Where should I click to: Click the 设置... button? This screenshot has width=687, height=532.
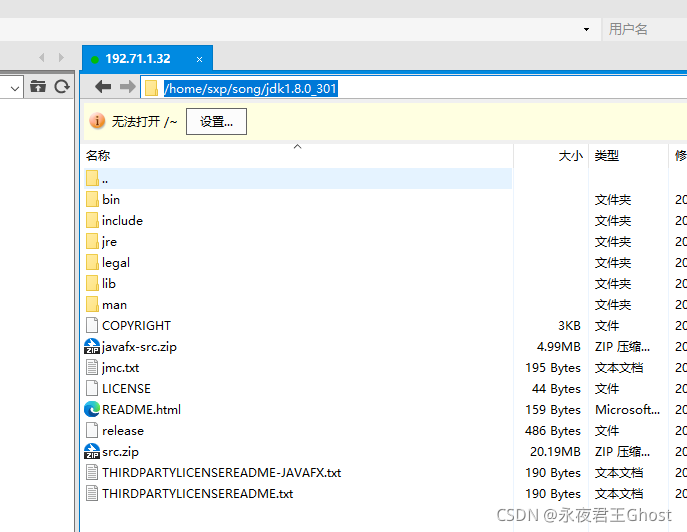pyautogui.click(x=216, y=121)
